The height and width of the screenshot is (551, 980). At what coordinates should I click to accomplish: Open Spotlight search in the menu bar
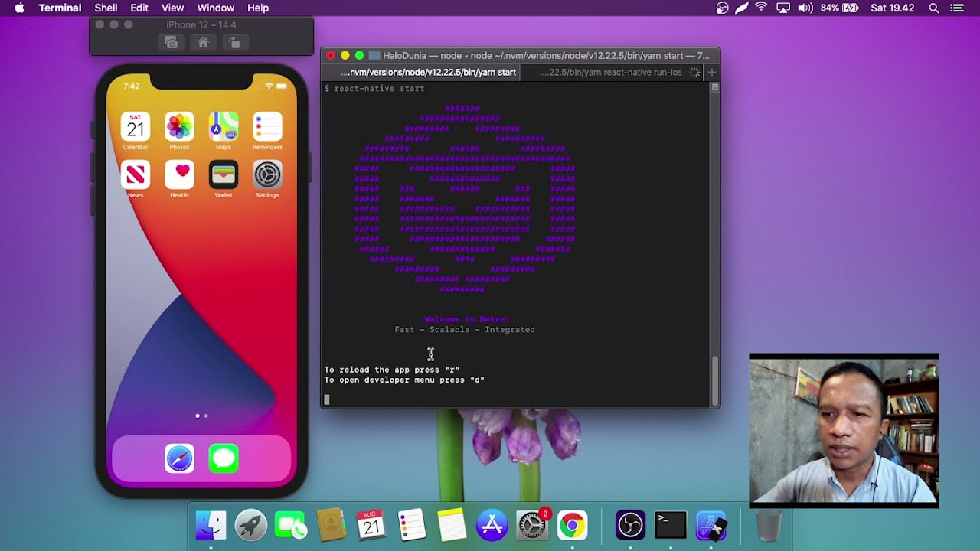coord(934,8)
